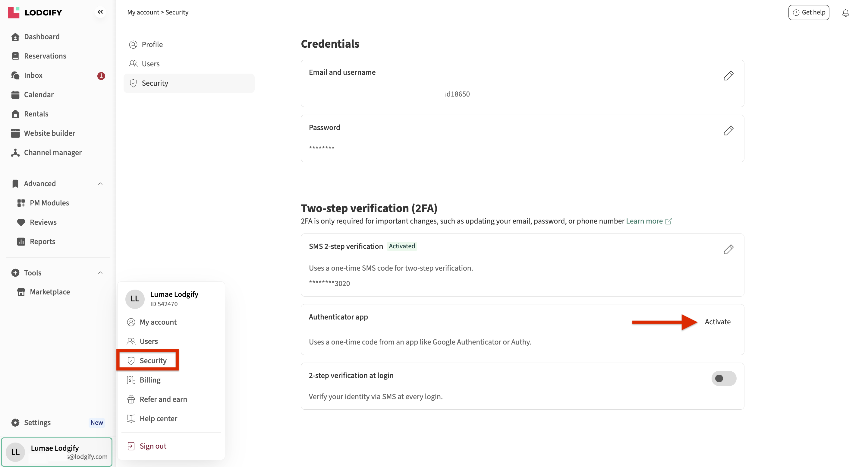
Task: Open Website builder in sidebar
Action: [x=49, y=133]
